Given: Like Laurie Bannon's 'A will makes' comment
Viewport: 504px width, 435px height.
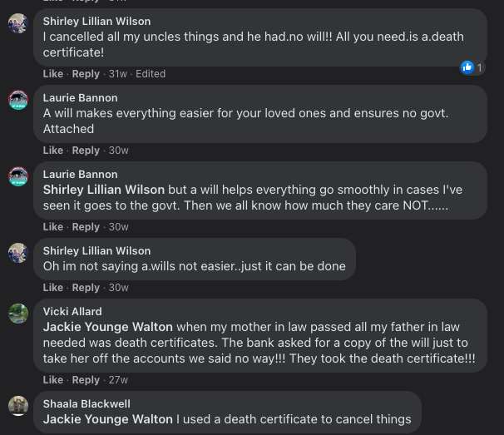Looking at the screenshot, I should click(53, 151).
